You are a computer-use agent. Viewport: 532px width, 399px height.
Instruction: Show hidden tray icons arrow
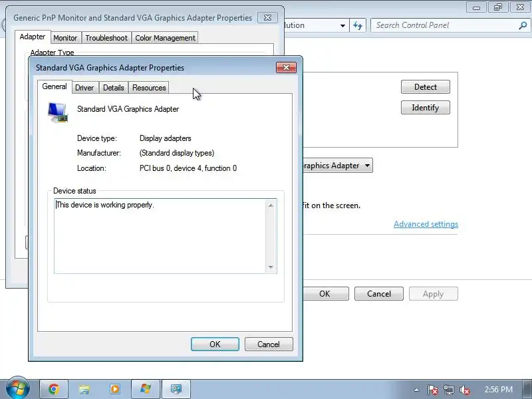pyautogui.click(x=417, y=390)
